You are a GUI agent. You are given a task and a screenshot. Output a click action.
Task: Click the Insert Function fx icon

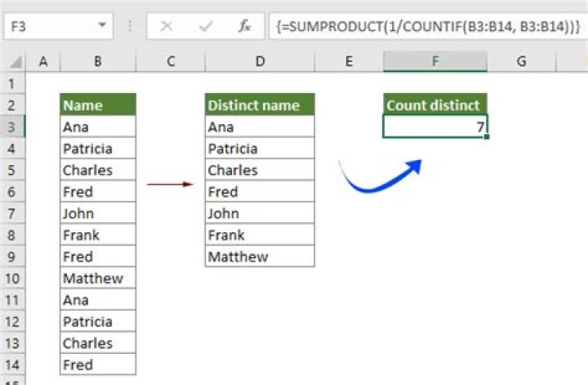(244, 26)
